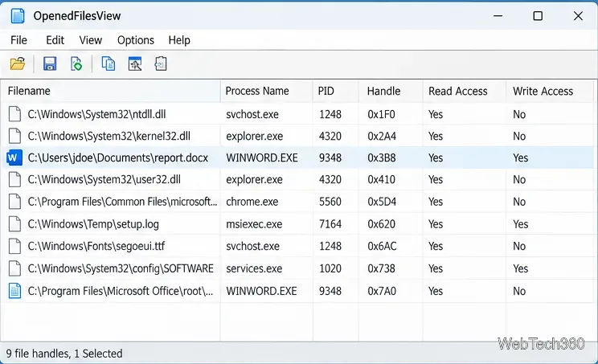Click the file icon beside ntdll.dll
The height and width of the screenshot is (364, 598).
pyautogui.click(x=15, y=114)
